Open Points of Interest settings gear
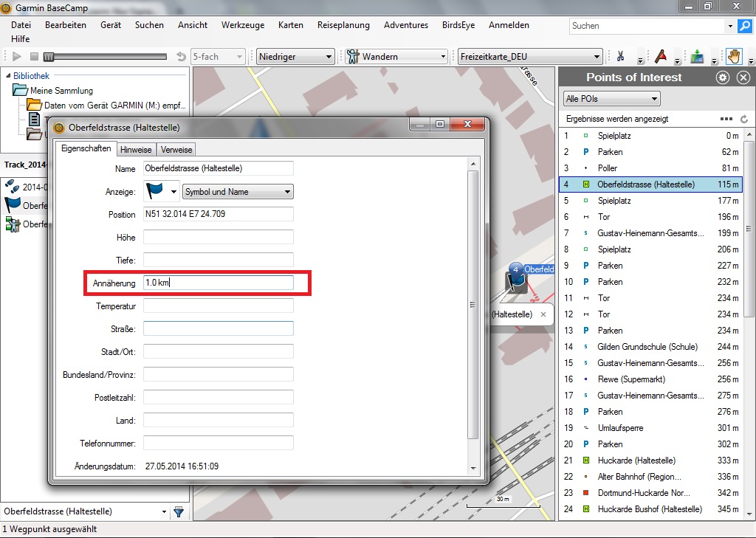The width and height of the screenshot is (756, 538). click(723, 77)
